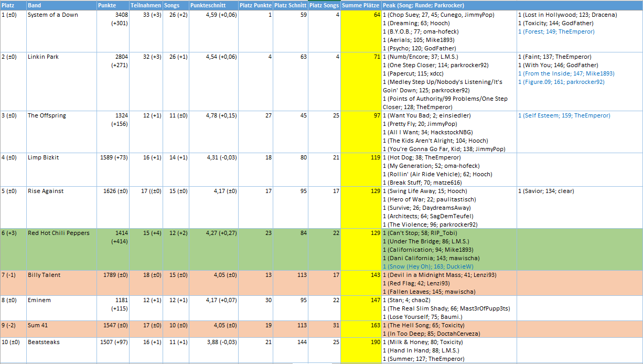643x364 pixels.
Task: Click the 'Platz Punkte' column header
Action: coord(255,5)
